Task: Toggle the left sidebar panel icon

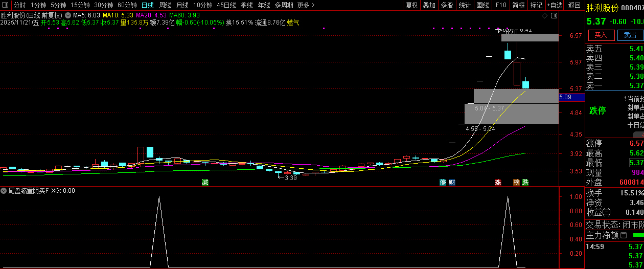Action: (5, 5)
